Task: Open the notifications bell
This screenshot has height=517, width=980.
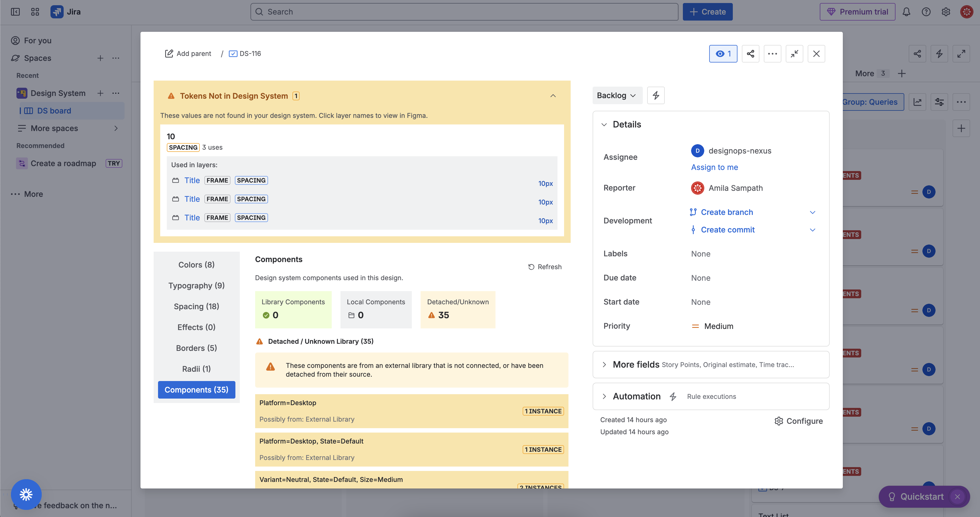Action: coord(906,12)
